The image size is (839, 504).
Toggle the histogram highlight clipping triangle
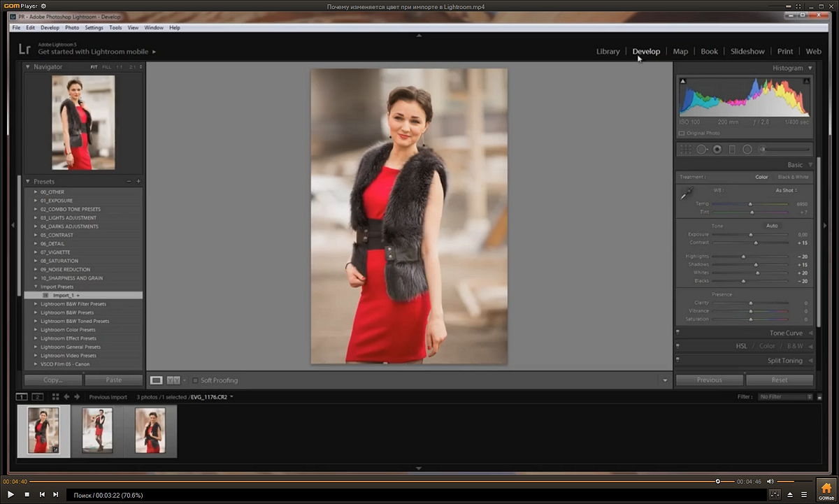(x=806, y=82)
